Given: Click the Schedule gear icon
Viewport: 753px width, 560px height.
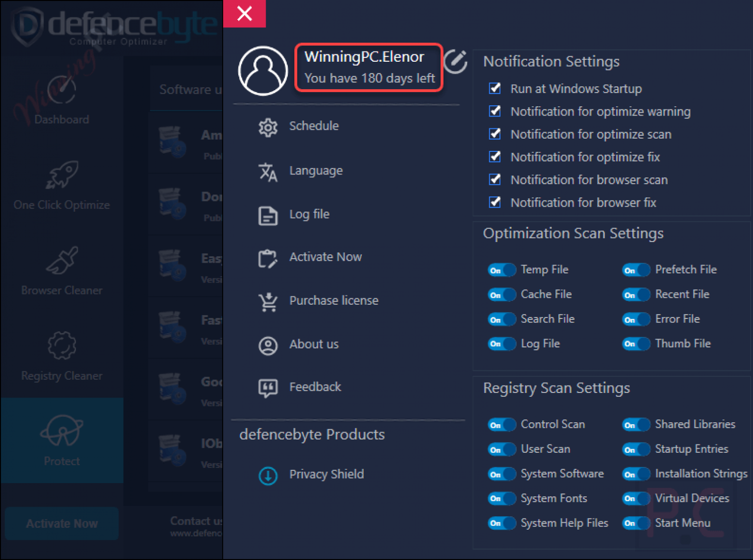Looking at the screenshot, I should [268, 127].
